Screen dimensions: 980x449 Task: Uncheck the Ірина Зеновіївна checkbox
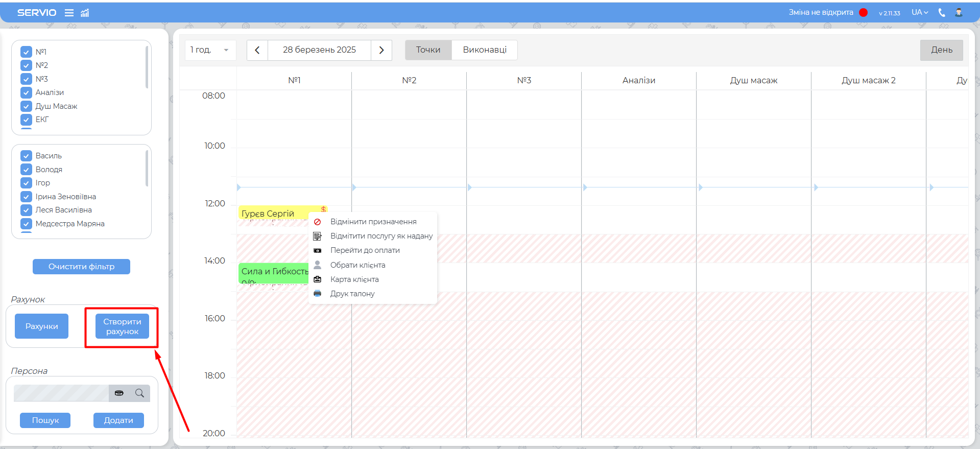27,197
